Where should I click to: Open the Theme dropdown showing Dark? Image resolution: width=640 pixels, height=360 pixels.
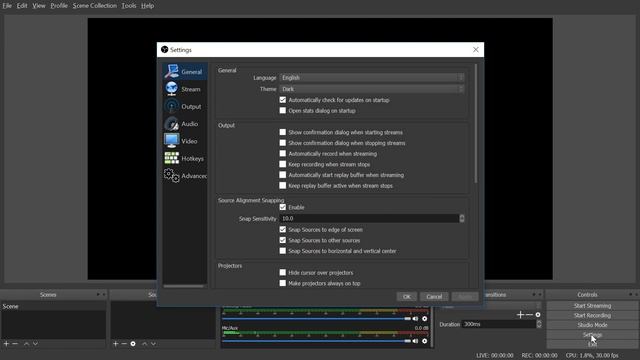[x=372, y=89]
